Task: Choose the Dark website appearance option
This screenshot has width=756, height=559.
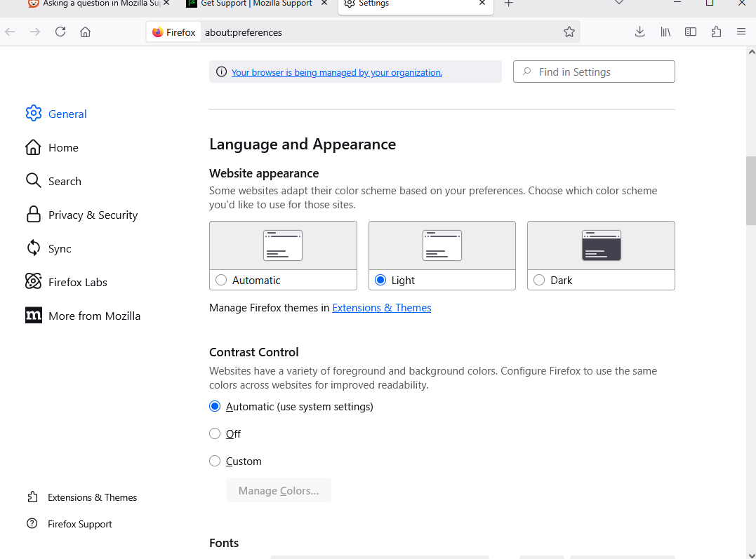Action: coord(539,280)
